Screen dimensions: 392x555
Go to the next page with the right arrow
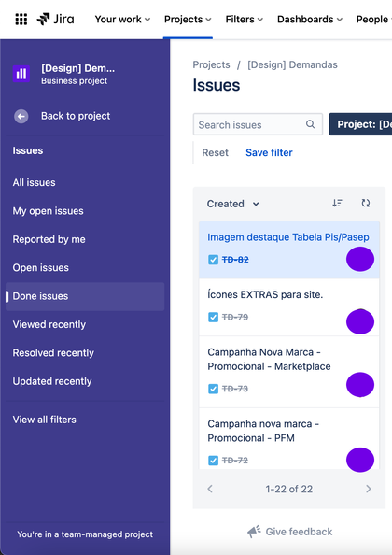(x=369, y=489)
